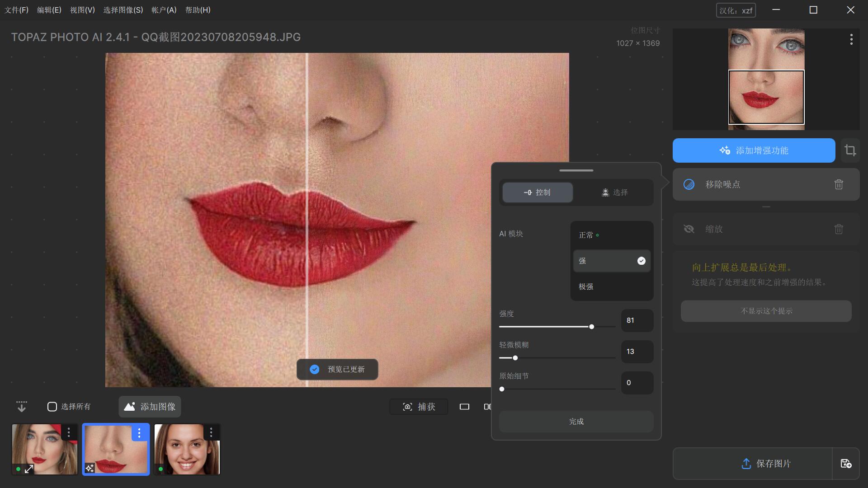868x488 pixels.
Task: Click the image size text 1027 × 1369
Action: pos(638,43)
